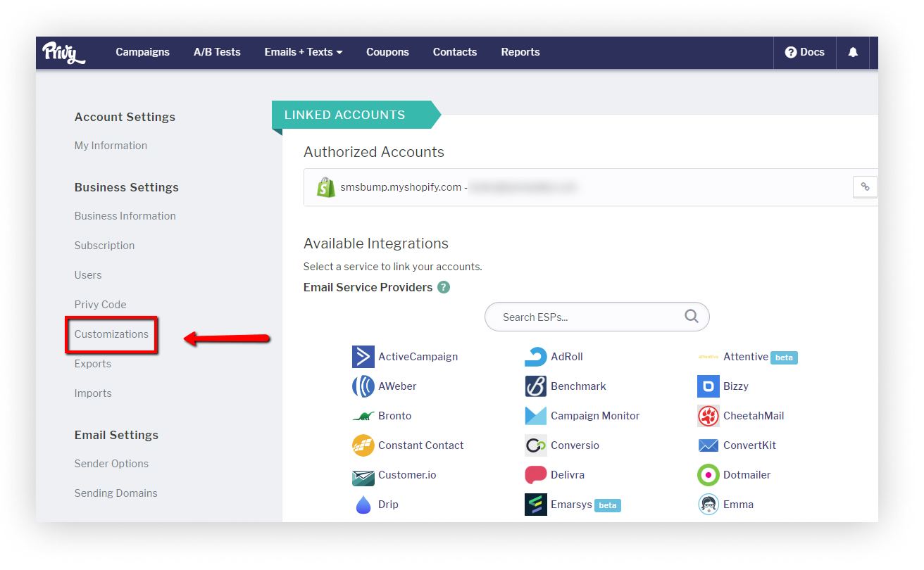Screen dimensions: 924x570
Task: Open Docs help link
Action: pos(804,52)
